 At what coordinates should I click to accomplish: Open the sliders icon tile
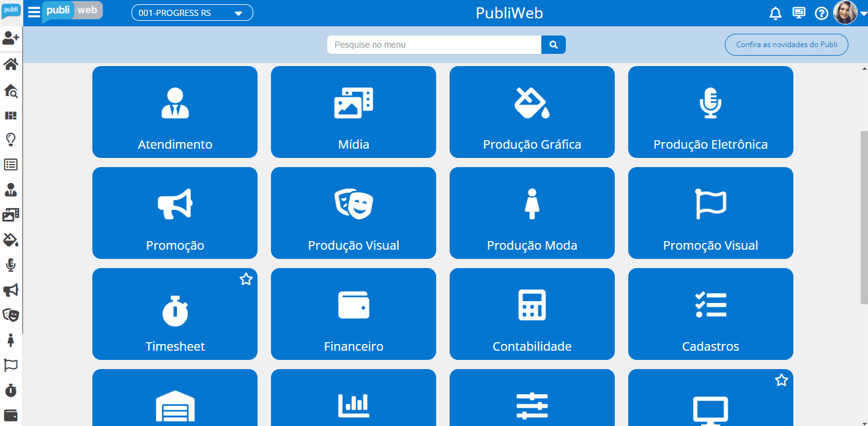pyautogui.click(x=532, y=398)
